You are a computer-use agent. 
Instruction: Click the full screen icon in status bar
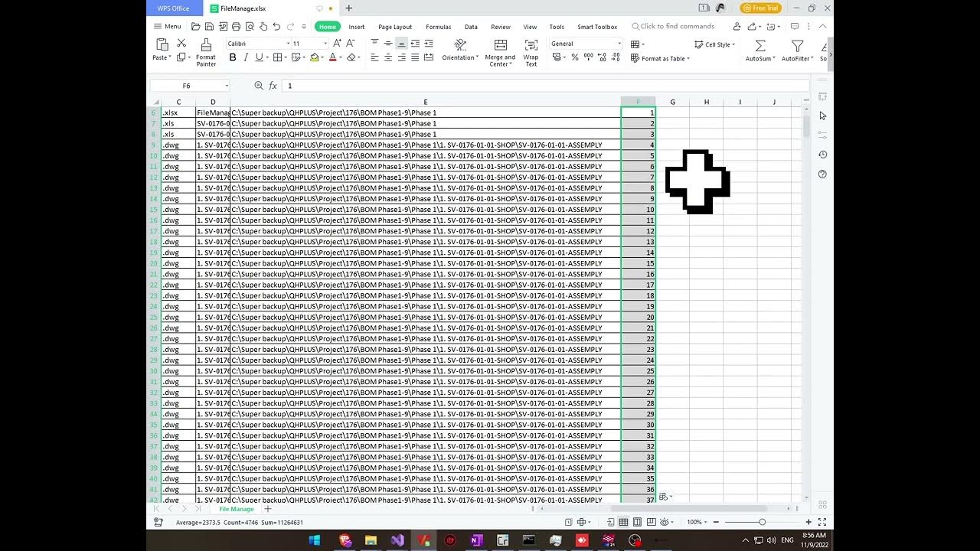[822, 522]
